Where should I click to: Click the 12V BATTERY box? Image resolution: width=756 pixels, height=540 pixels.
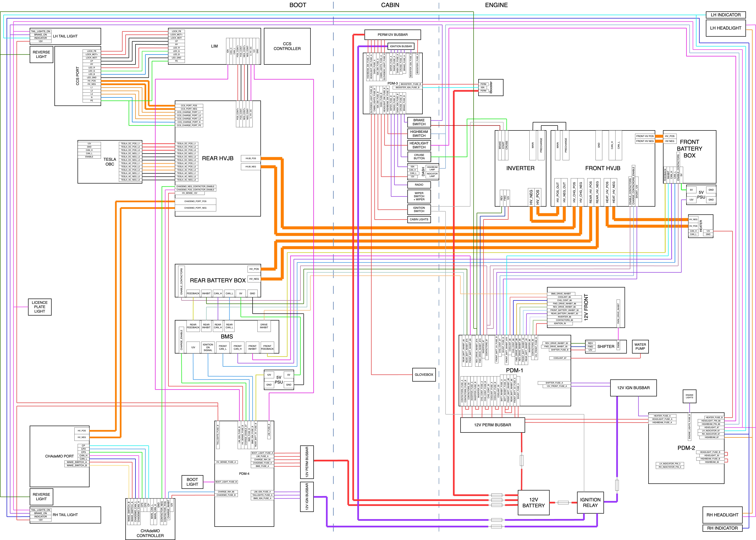533,502
